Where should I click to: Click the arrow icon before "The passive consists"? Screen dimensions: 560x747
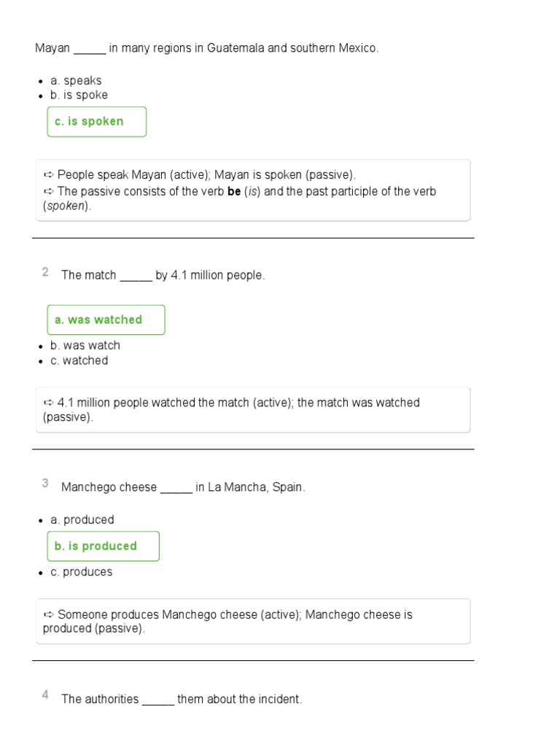48,191
